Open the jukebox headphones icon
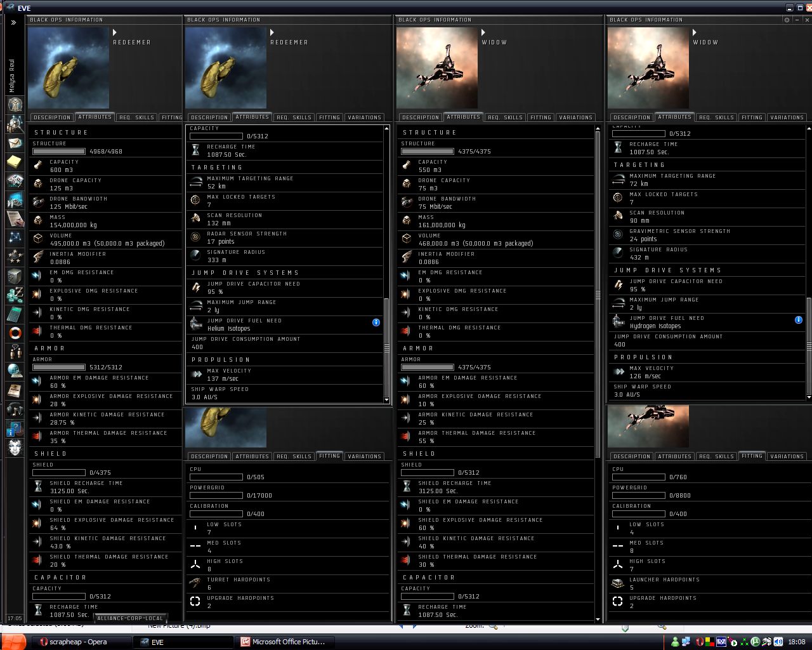This screenshot has width=812, height=650. pos(15,409)
